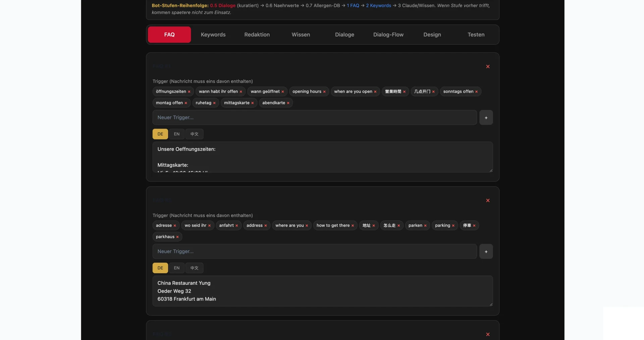
Task: Remove the 'adresse' trigger tag
Action: [x=175, y=226]
